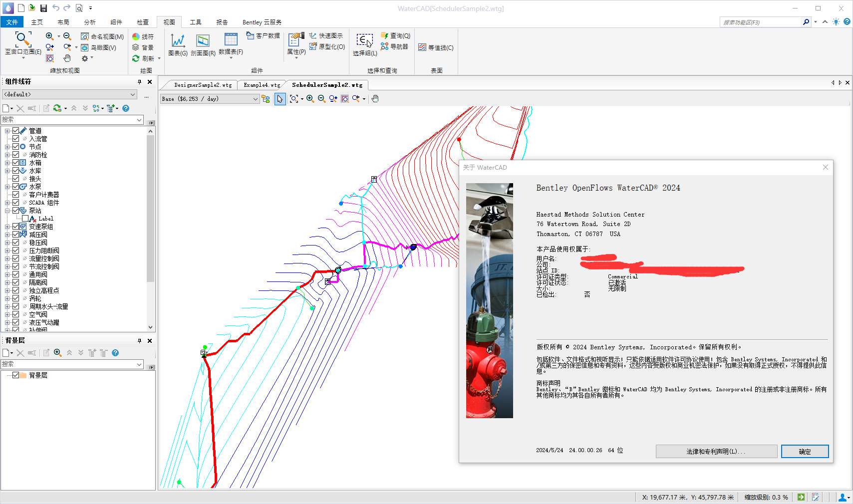
Task: Switch to the 工具 ribbon tab
Action: 196,22
